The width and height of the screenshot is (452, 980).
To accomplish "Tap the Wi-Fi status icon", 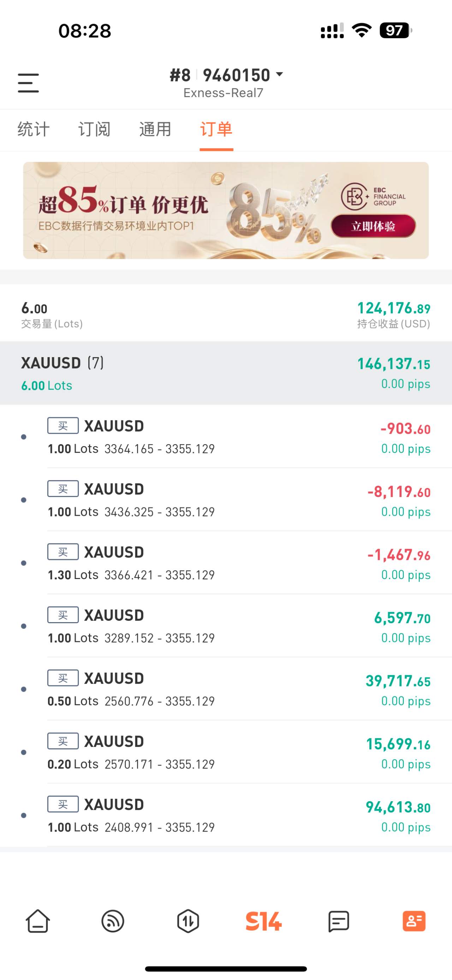I will (362, 30).
